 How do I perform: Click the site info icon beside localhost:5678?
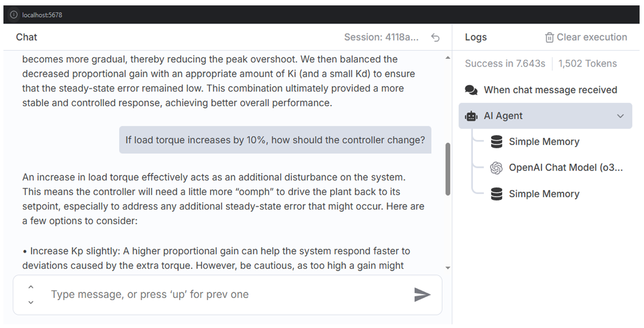(14, 15)
